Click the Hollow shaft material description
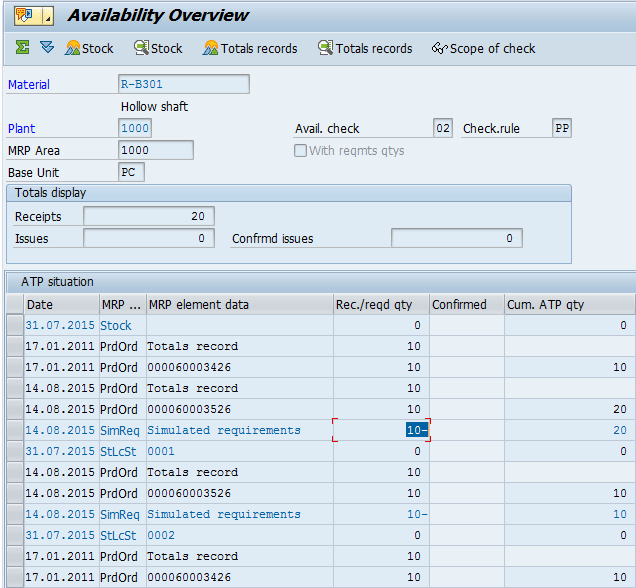Screen dimensions: 636x588 155,107
